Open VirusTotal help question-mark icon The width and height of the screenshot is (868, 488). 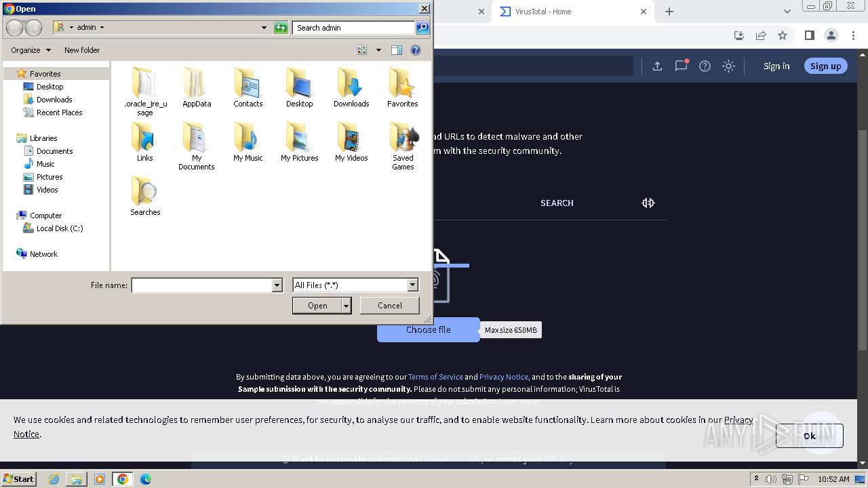point(705,66)
